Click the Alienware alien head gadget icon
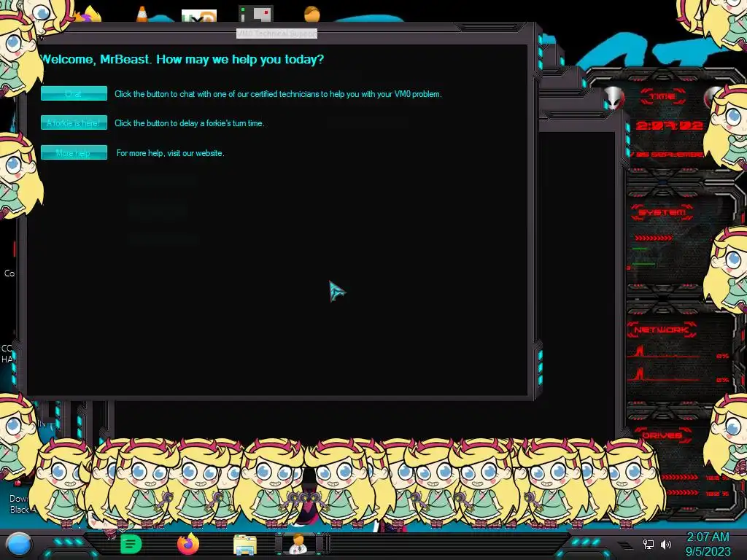The image size is (747, 560). 614,98
